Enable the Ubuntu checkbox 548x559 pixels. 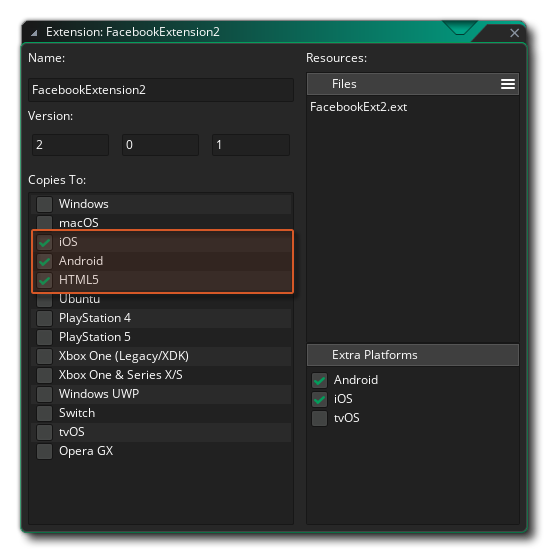pyautogui.click(x=45, y=300)
